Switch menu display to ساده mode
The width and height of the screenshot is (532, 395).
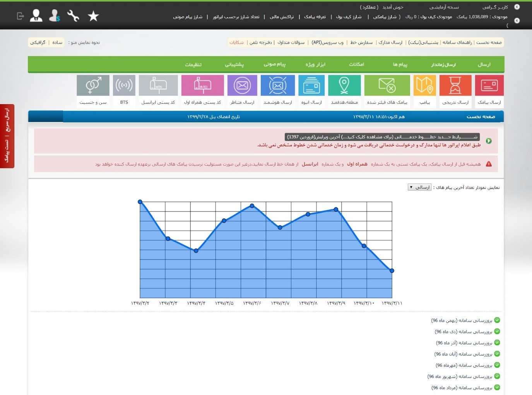point(57,43)
